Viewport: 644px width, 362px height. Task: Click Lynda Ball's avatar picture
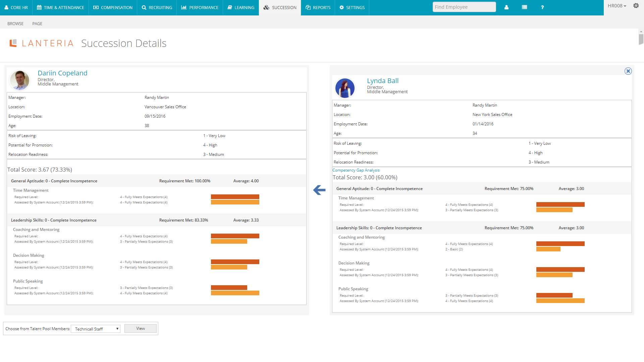point(345,88)
